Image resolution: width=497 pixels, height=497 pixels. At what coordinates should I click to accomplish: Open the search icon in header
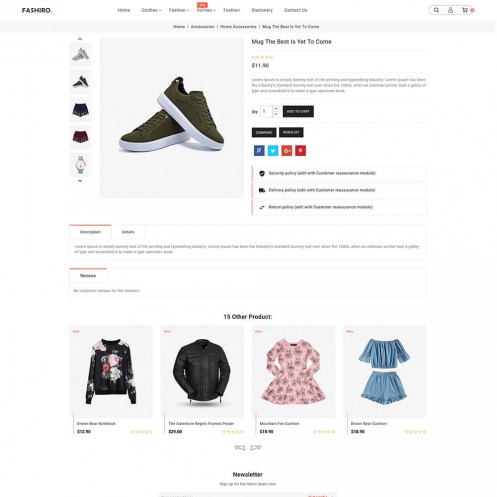click(x=436, y=10)
